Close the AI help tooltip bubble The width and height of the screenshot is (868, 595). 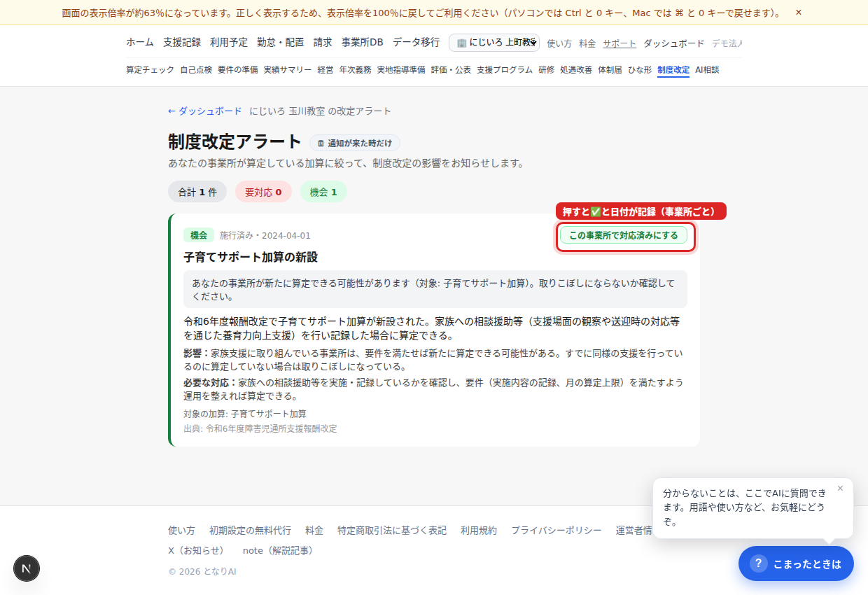click(840, 489)
